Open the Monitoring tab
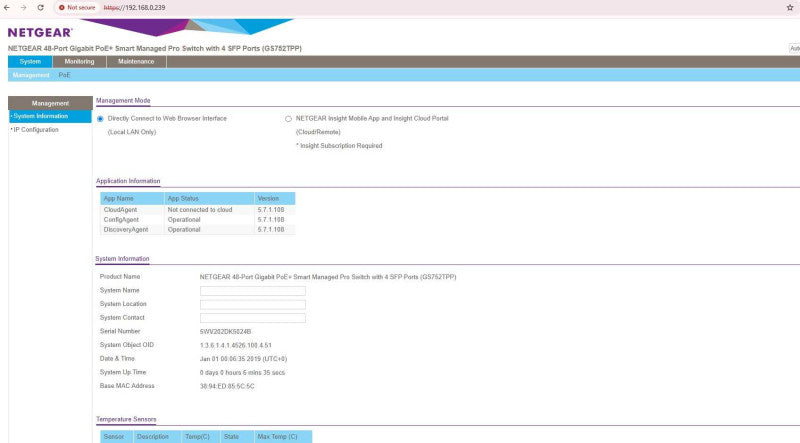Screen dimensions: 800x443 pyautogui.click(x=79, y=61)
